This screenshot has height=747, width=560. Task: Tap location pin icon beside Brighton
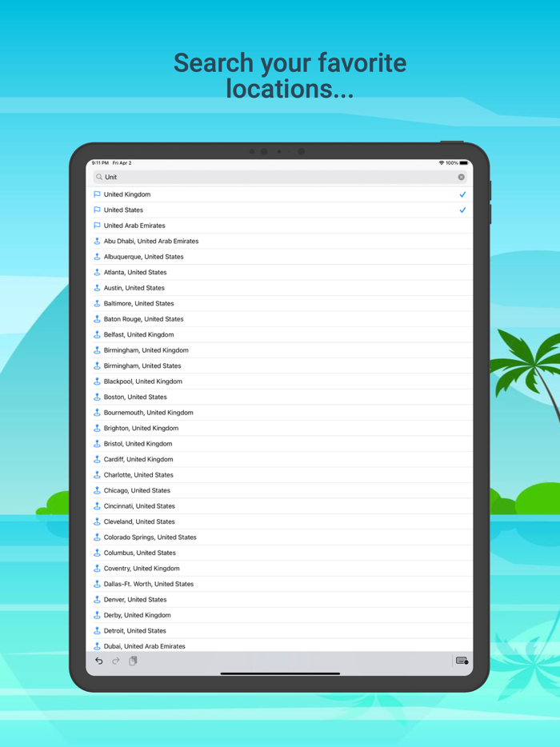97,428
